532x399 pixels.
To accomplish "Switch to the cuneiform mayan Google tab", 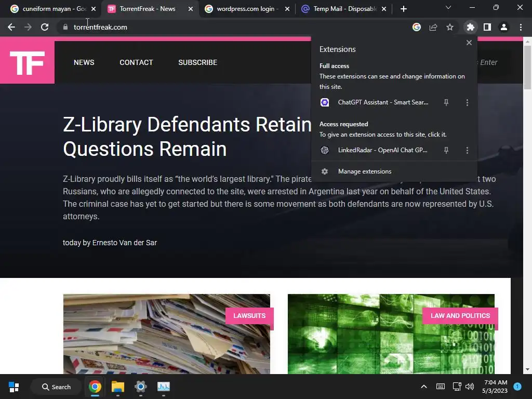I will click(x=49, y=9).
